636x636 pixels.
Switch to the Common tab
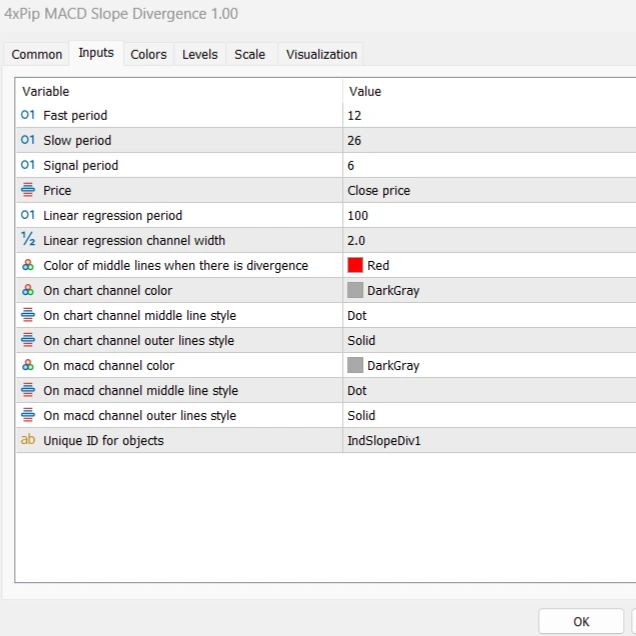coord(37,54)
